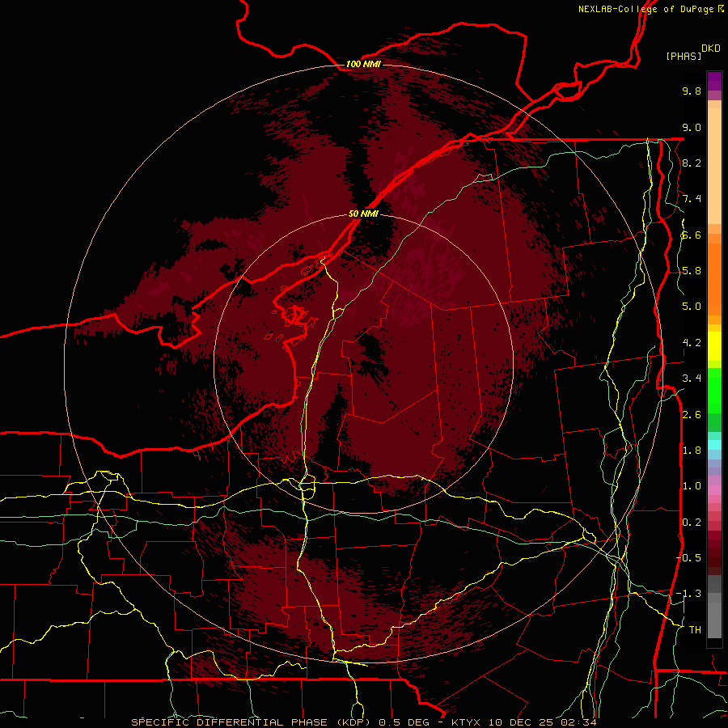728x728 pixels.
Task: Click the "[PHAS]" legend label
Action: 684,56
